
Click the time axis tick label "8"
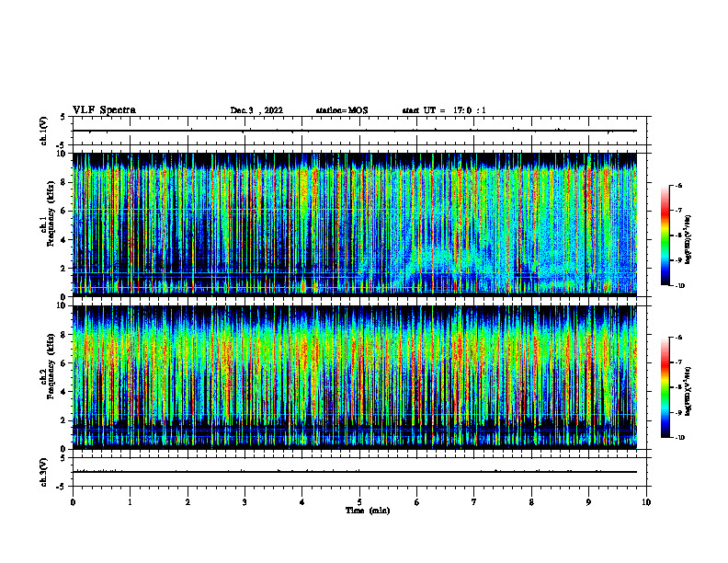click(531, 502)
